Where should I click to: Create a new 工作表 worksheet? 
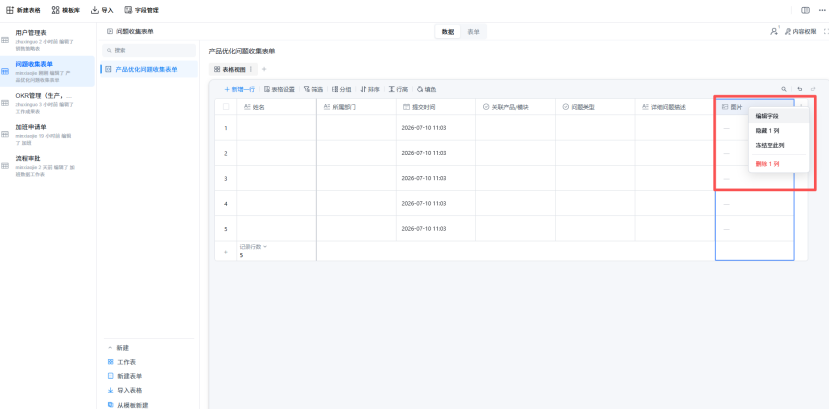122,362
